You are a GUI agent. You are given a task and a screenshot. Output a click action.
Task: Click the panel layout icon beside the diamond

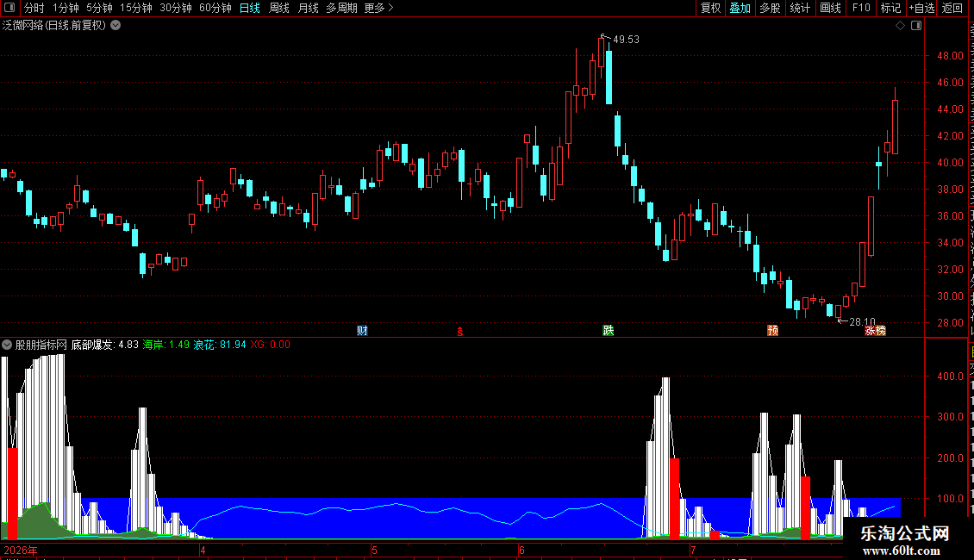(916, 26)
